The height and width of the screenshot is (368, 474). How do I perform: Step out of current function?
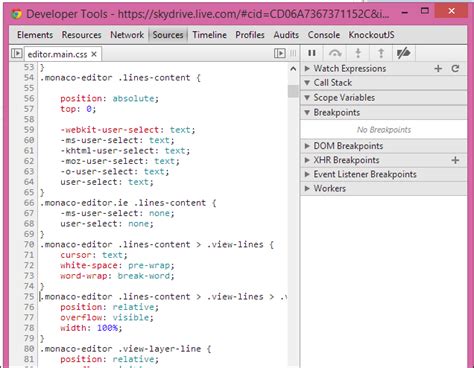tap(381, 53)
